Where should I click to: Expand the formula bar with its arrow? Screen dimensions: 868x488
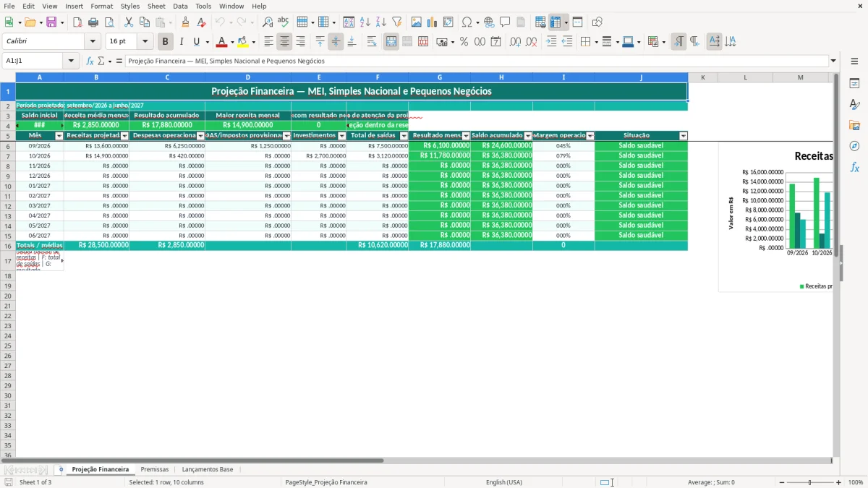[833, 61]
